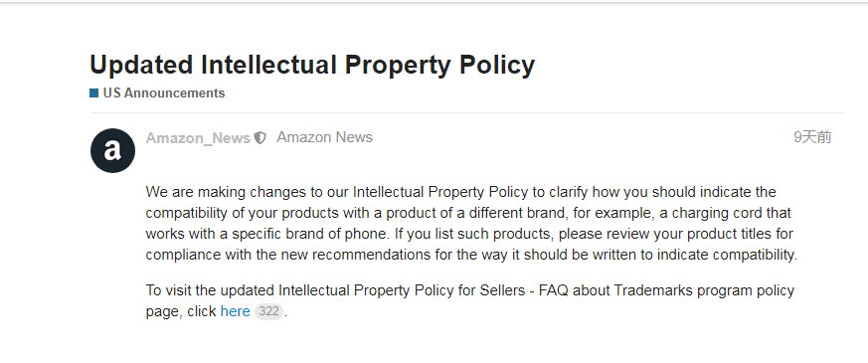The height and width of the screenshot is (363, 868).
Task: Click the '9天前' post timestamp
Action: tap(812, 137)
